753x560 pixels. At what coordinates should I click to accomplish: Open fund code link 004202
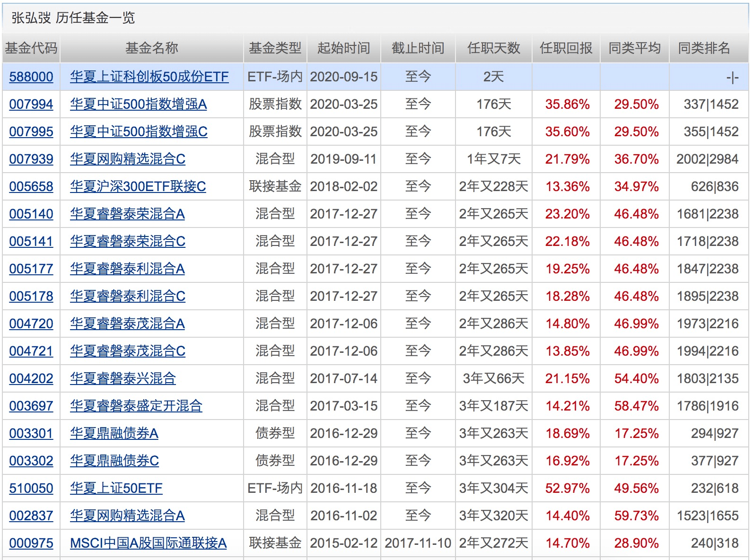click(31, 378)
